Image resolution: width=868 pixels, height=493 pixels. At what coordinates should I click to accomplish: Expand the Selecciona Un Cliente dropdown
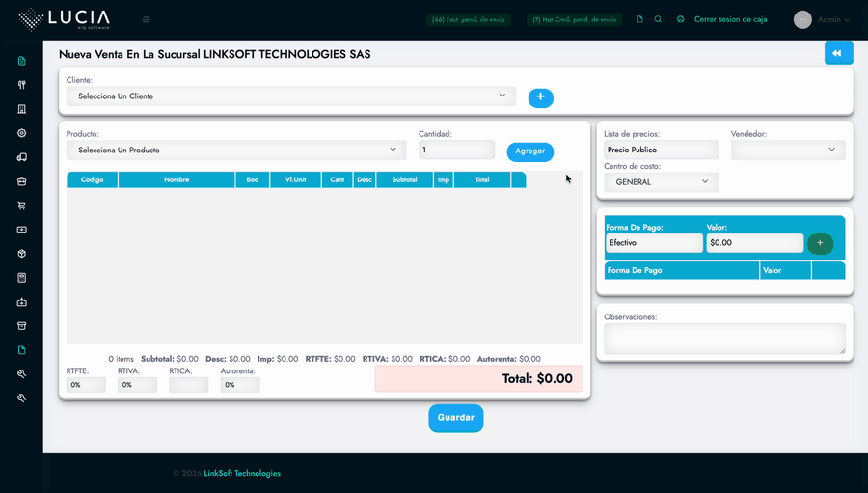pyautogui.click(x=290, y=96)
